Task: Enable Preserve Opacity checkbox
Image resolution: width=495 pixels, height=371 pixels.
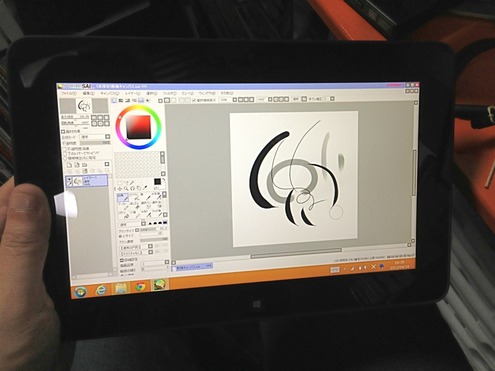Action: (x=65, y=149)
